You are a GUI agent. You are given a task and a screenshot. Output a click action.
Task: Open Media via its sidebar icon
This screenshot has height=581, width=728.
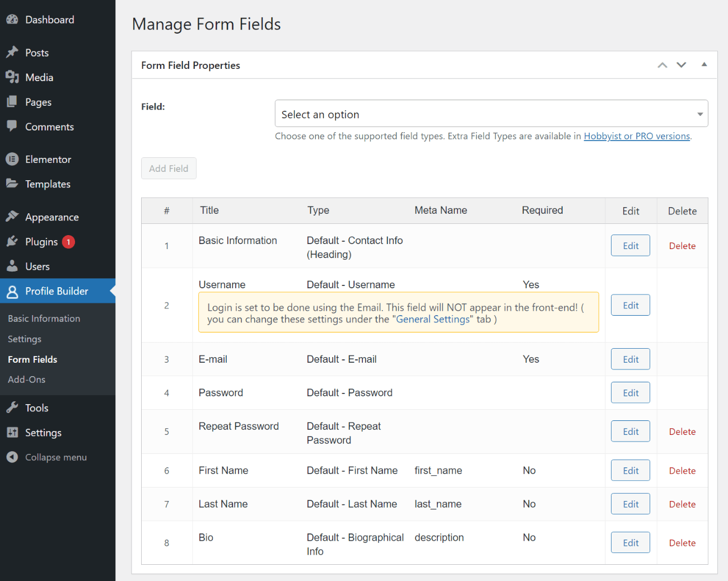coord(12,77)
